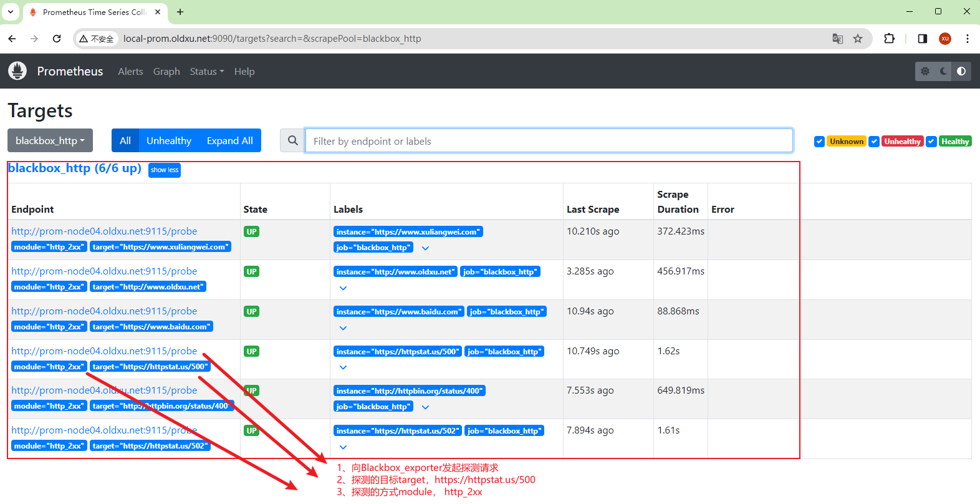Screen dimensions: 980x504
Task: Open the Chrome three-dot menu
Action: (x=968, y=39)
